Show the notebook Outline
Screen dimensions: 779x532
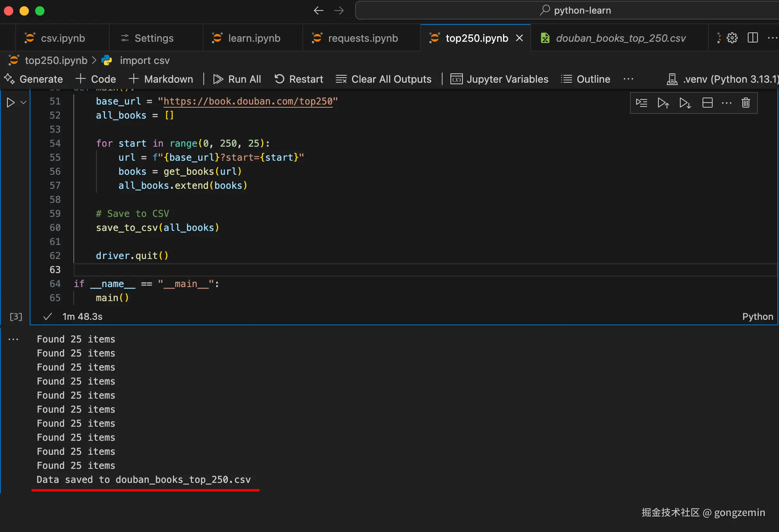[x=585, y=79]
